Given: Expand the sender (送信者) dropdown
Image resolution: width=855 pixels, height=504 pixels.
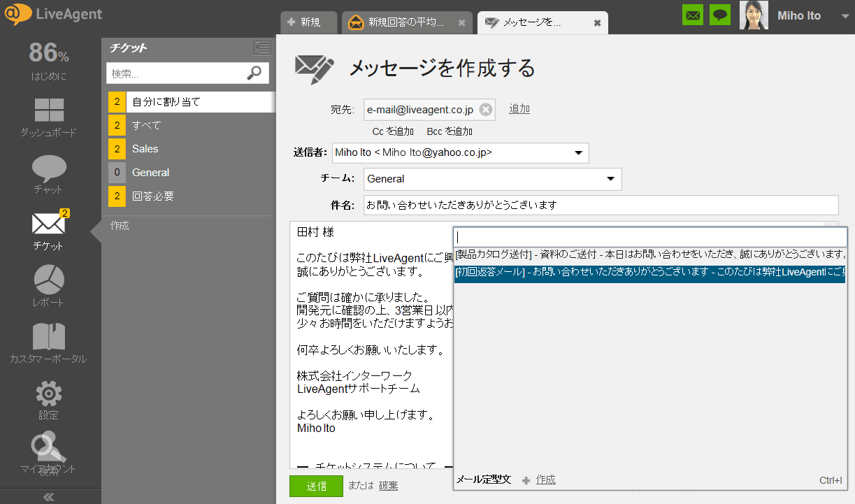Looking at the screenshot, I should click(x=578, y=153).
